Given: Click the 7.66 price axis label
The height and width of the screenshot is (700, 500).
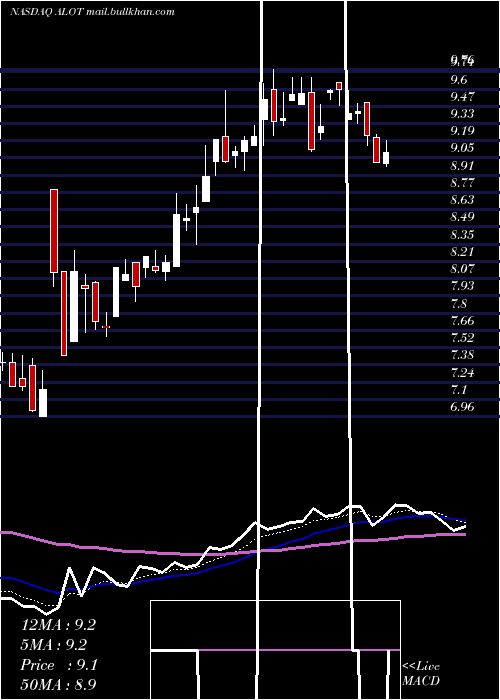Looking at the screenshot, I should (462, 321).
